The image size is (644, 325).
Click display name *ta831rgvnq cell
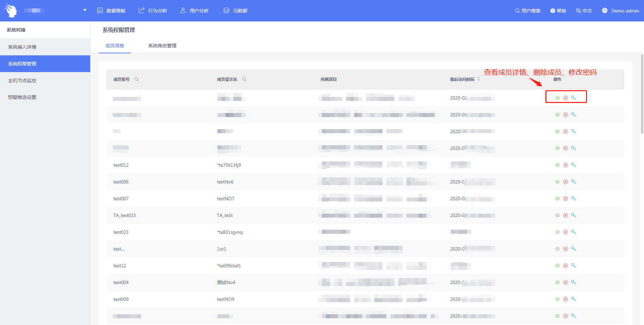pyautogui.click(x=230, y=232)
